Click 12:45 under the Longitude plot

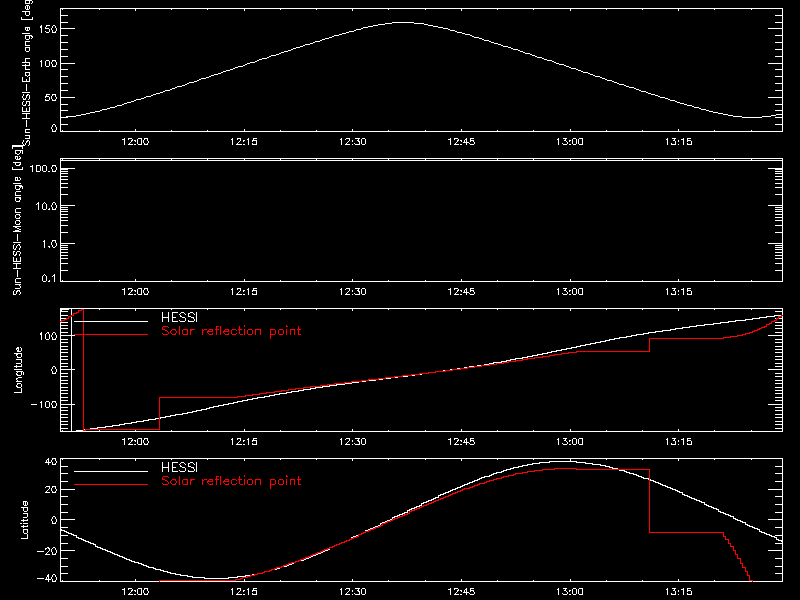coord(461,441)
